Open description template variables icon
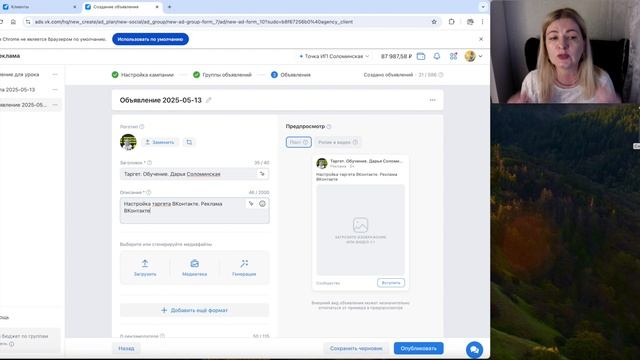 click(251, 203)
